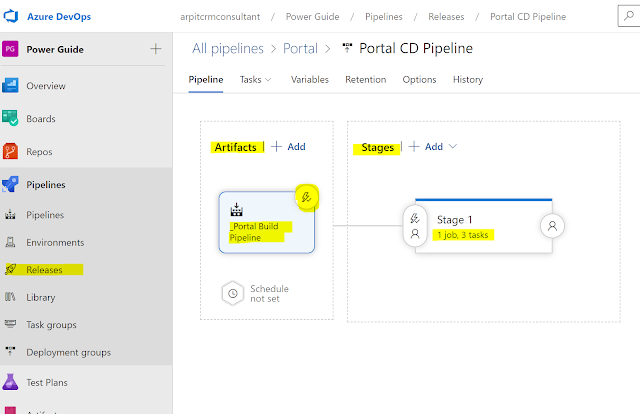Open post-deployment conditions person icon
This screenshot has height=414, width=640.
click(x=551, y=226)
